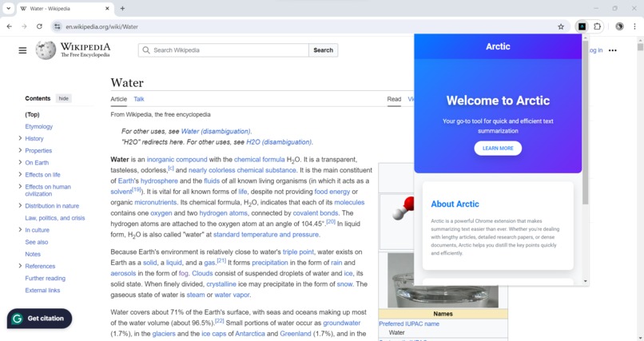Screen dimensions: 644x341
Task: Click the Get citation button
Action: (39, 319)
